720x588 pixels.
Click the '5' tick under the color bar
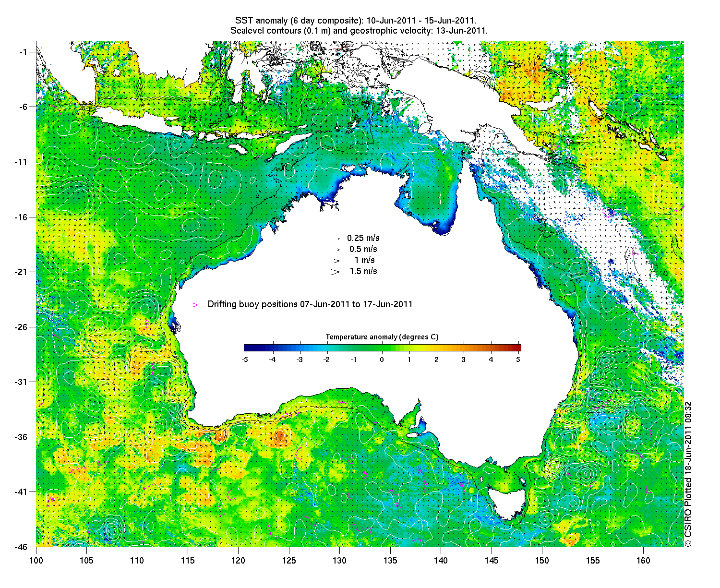[x=518, y=359]
